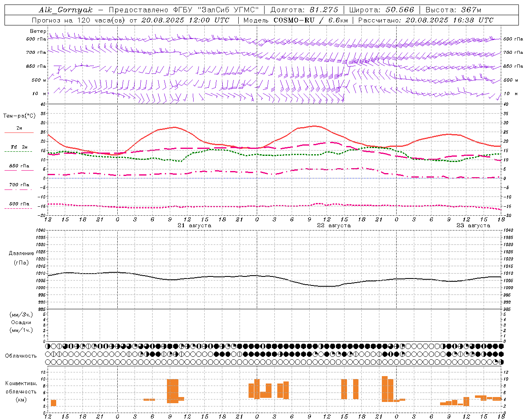Select the elevation text Высота: 367м
Image resolution: width=525 pixels, height=420 pixels.
coord(453,10)
